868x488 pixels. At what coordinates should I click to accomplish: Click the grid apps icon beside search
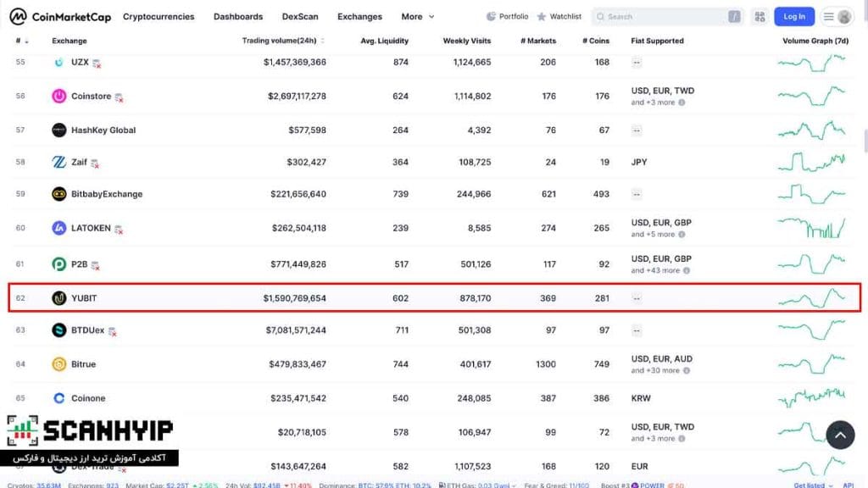tap(759, 17)
